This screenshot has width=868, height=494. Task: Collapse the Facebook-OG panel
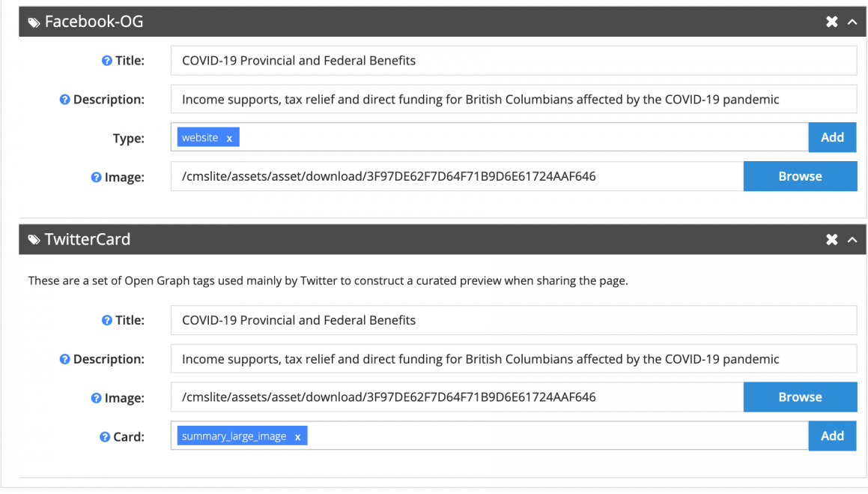click(x=852, y=22)
